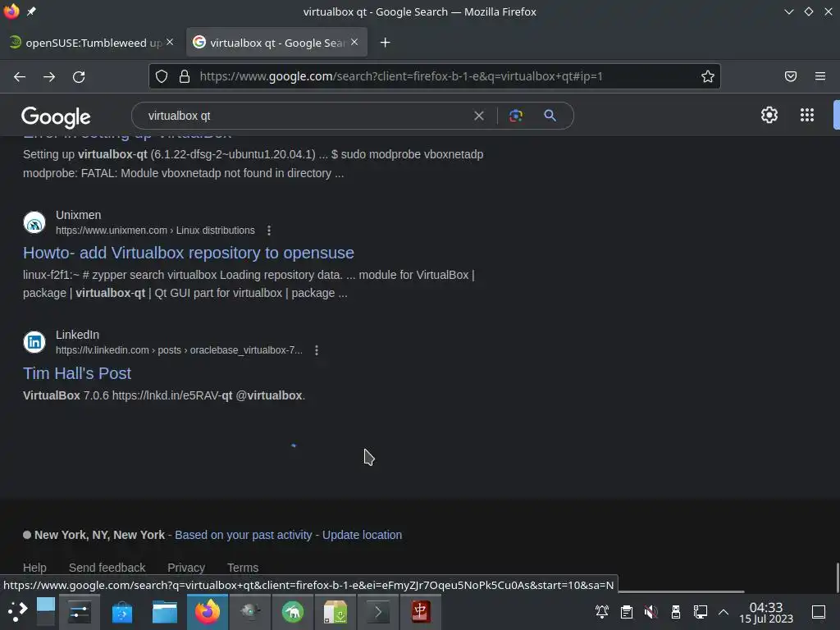Select the virtualbox qt Google Search tab
Screen dimensions: 840x630
point(276,43)
